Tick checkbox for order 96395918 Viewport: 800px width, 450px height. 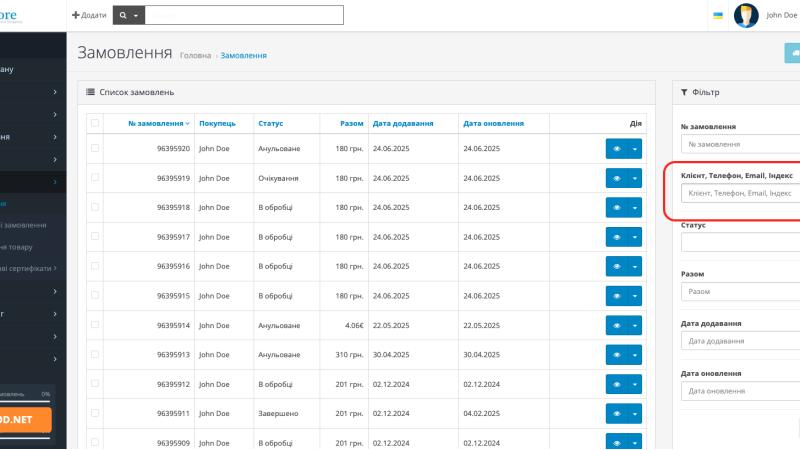tap(95, 207)
